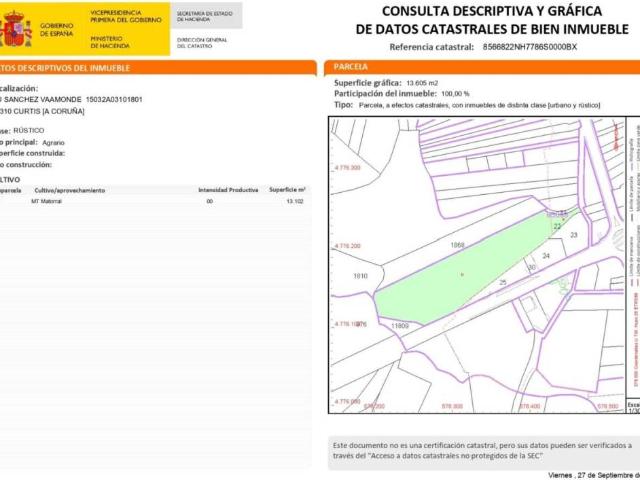Viewport: 640px width, 480px height.
Task: Click 'MINISTERIO DE HACIENDA' in yellow banner
Action: pos(110,42)
